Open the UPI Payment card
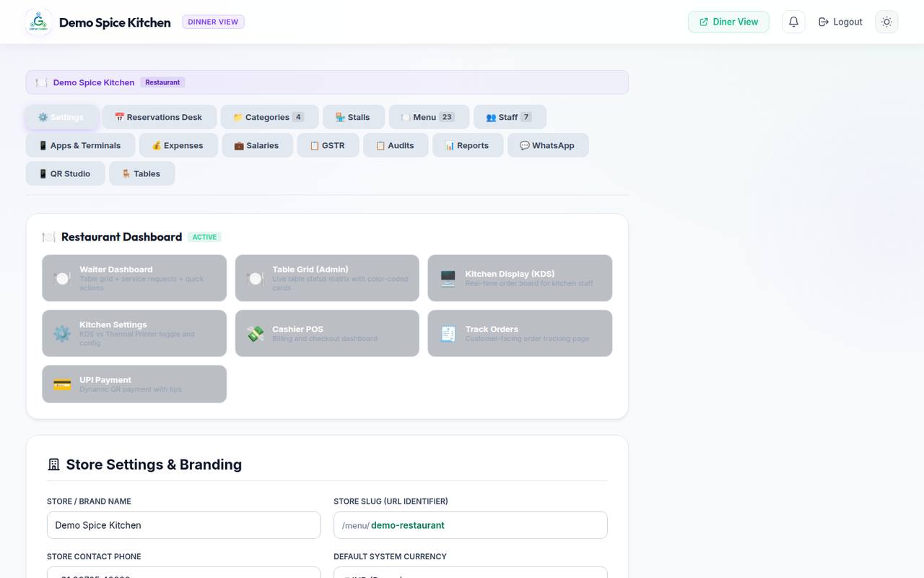The image size is (924, 578). click(134, 384)
